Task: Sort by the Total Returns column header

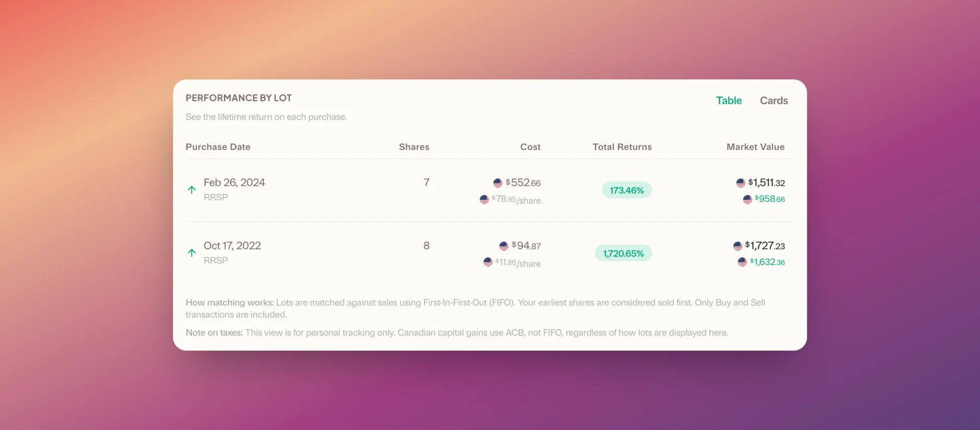Action: pyautogui.click(x=622, y=147)
